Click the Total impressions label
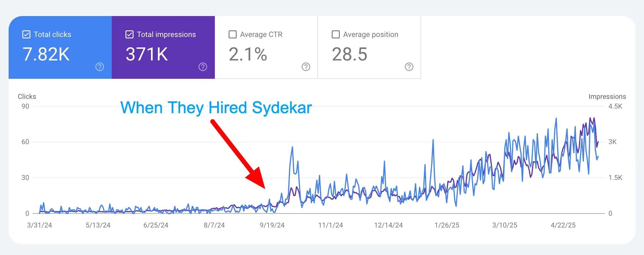The image size is (644, 255). [166, 35]
